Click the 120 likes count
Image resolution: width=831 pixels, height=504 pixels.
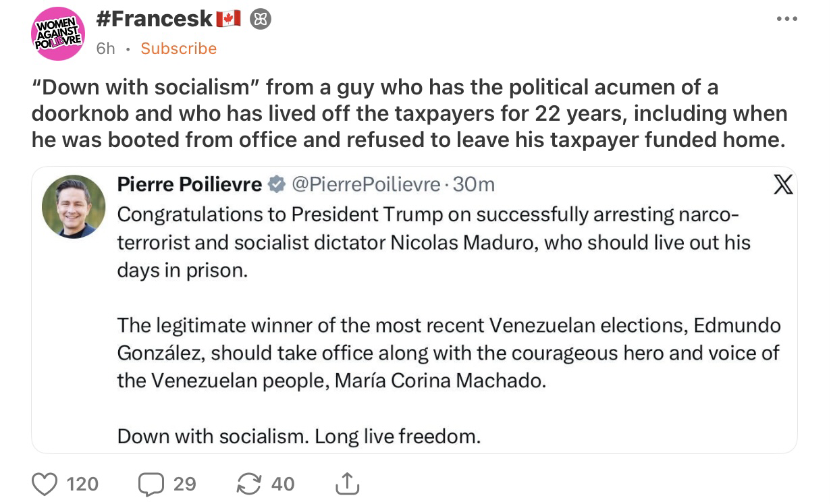82,484
